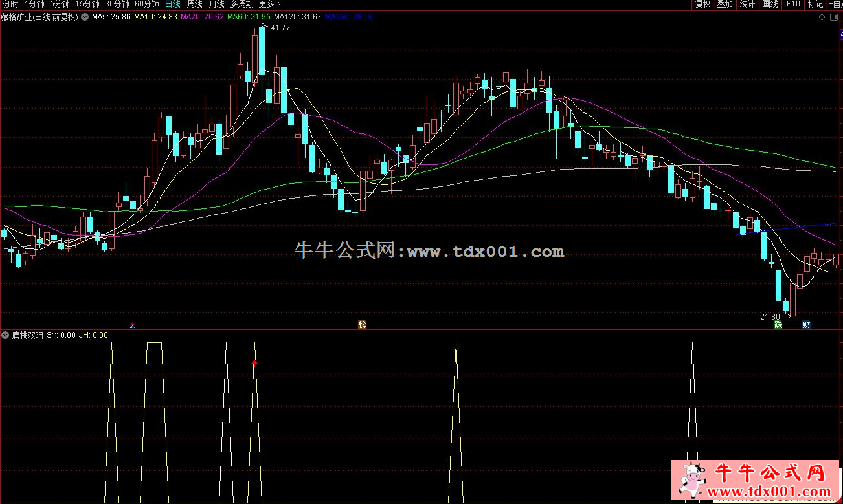Open F10 company info
Screen dimensions: 843x504
(x=792, y=4)
